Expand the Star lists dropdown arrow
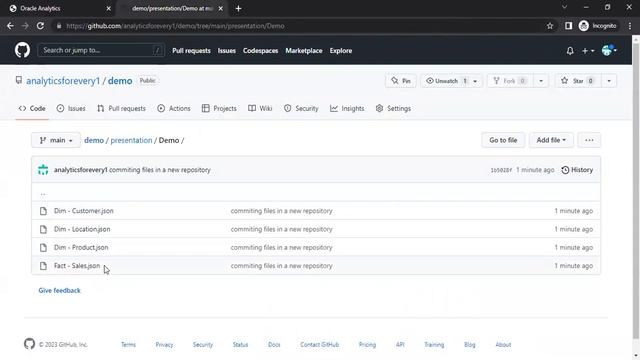Viewport: 640px width, 360px height. (x=609, y=81)
